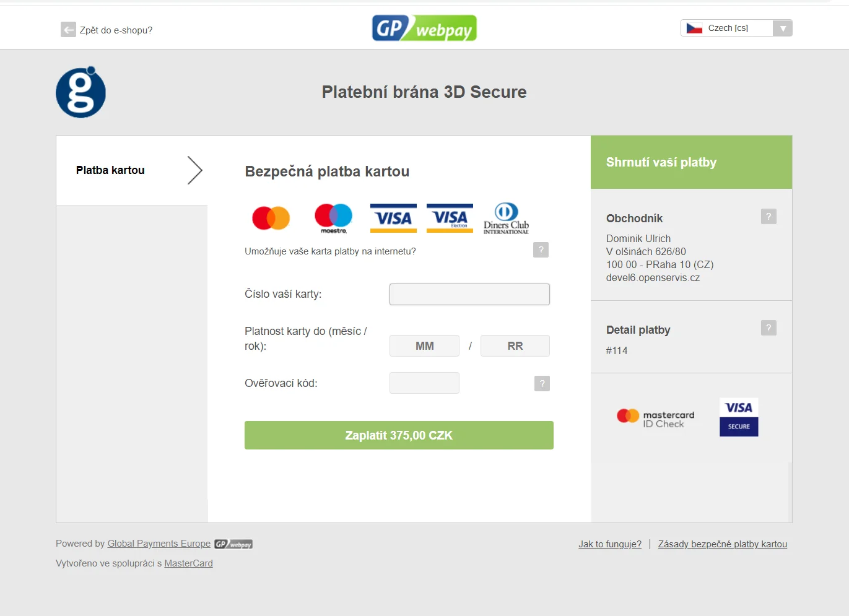Click the GP webpay logo in header
Image resolution: width=849 pixels, height=616 pixels.
coord(424,28)
